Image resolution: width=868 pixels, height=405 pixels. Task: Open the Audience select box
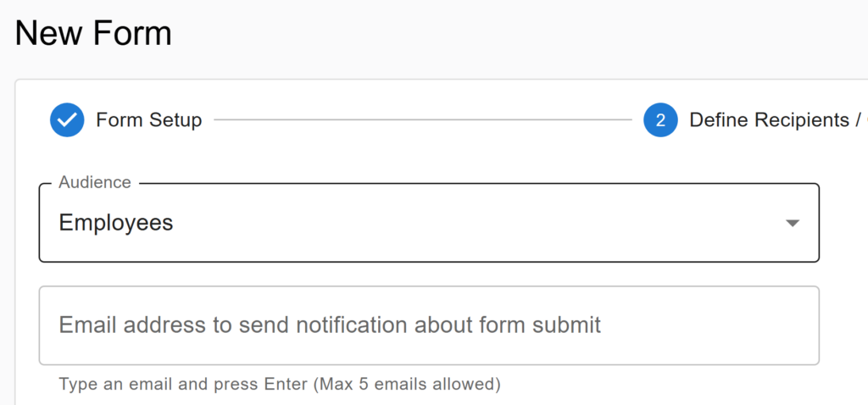(429, 223)
